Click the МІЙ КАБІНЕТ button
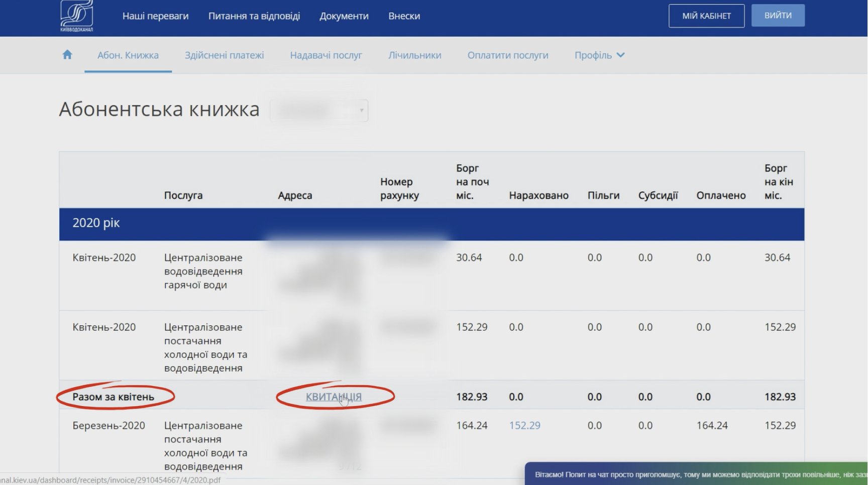 706,16
